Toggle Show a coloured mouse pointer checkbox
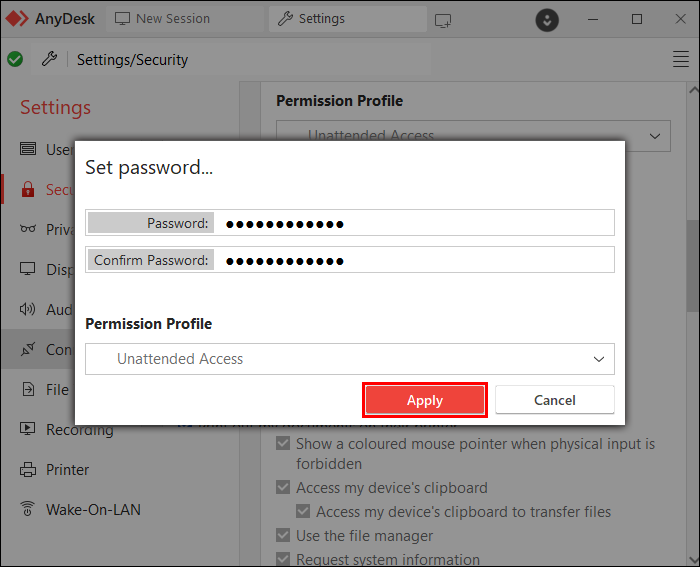 coord(284,443)
